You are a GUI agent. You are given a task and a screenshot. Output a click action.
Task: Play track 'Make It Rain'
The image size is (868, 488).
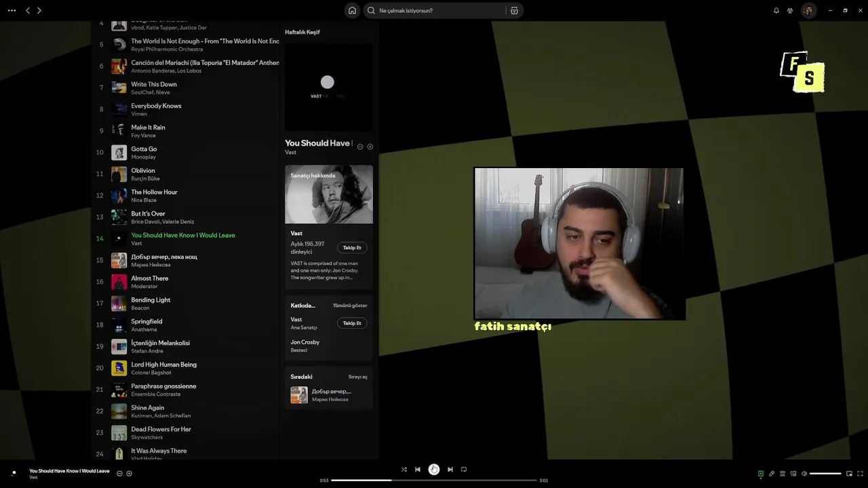(x=148, y=127)
